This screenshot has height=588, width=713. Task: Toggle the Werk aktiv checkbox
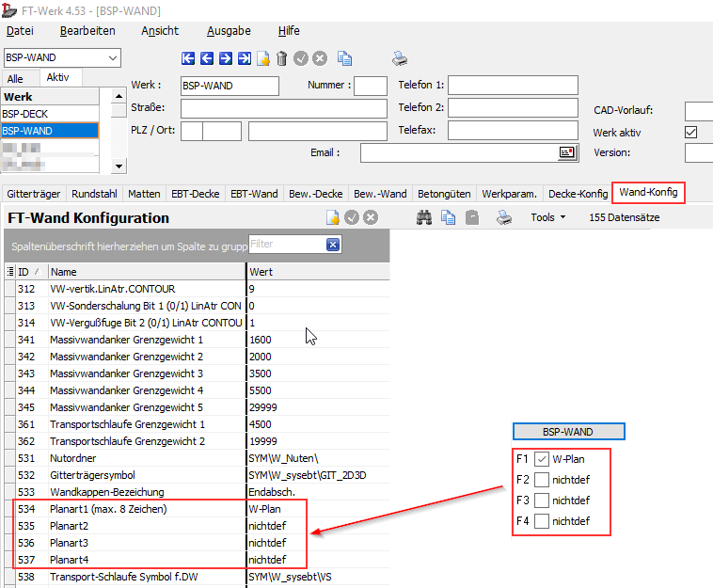(x=691, y=132)
